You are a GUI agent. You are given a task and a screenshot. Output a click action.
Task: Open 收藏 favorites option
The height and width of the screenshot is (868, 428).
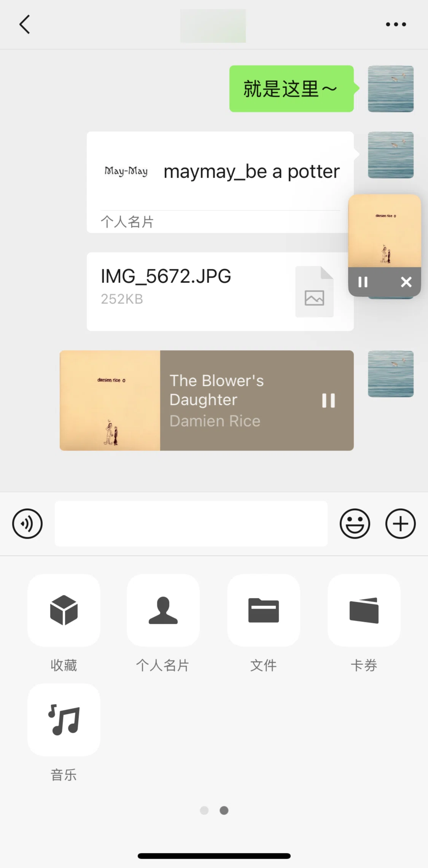[64, 610]
